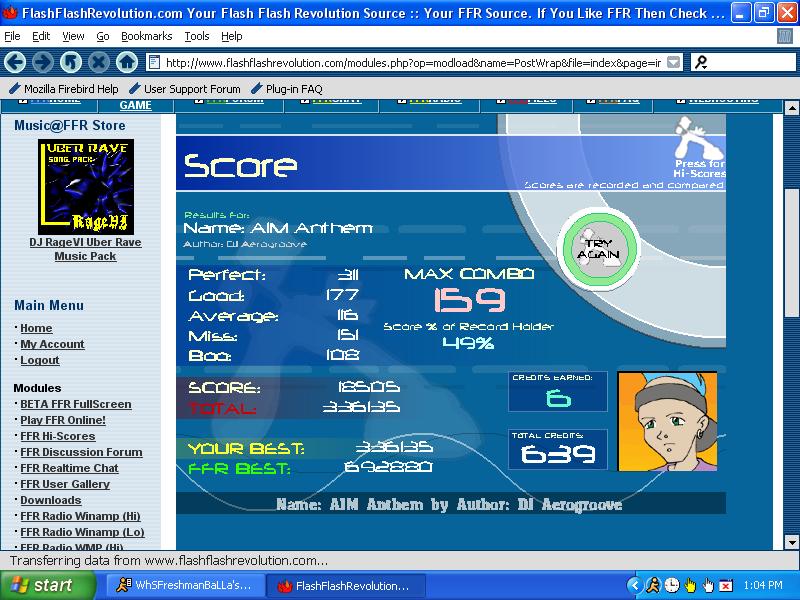Click the green TRY AGAIN button

pos(599,248)
